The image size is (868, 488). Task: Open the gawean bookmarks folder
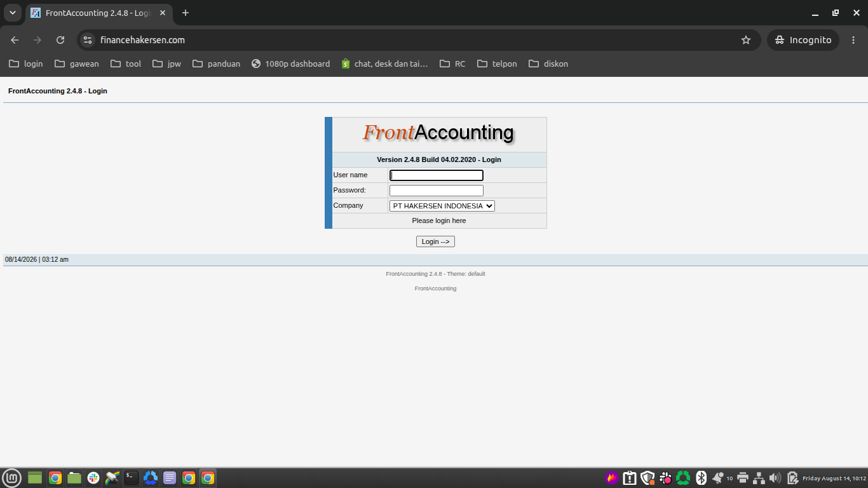(77, 64)
